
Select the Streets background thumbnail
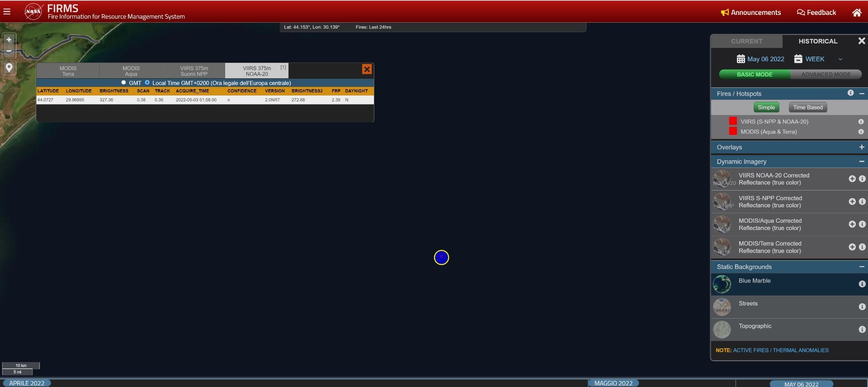pyautogui.click(x=722, y=307)
